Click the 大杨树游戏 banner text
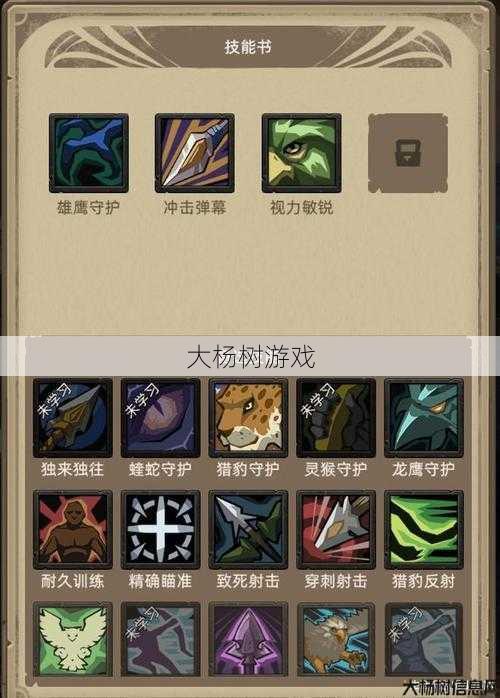The image size is (500, 698). pos(251,357)
